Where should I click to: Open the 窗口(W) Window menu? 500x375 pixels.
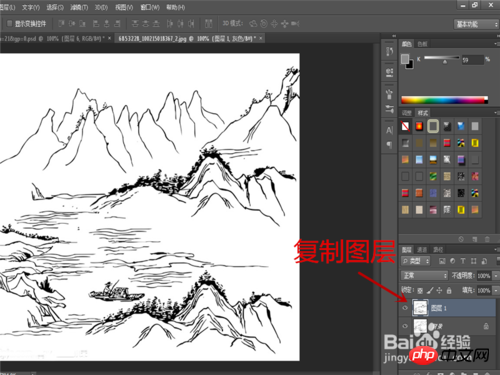click(x=150, y=7)
